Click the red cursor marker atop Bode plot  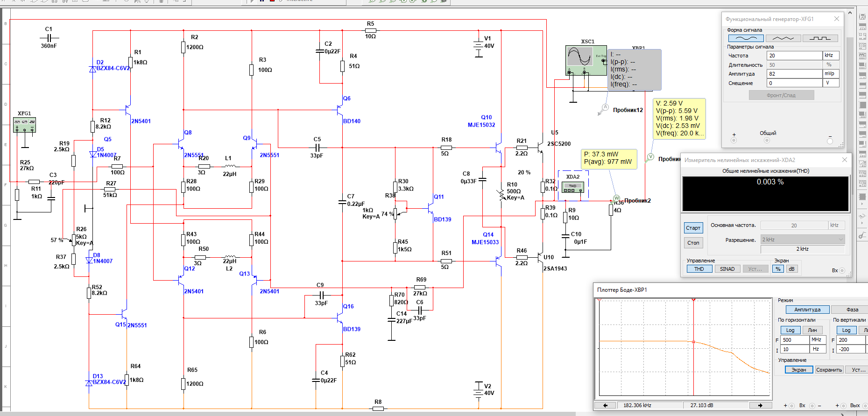[x=693, y=299]
